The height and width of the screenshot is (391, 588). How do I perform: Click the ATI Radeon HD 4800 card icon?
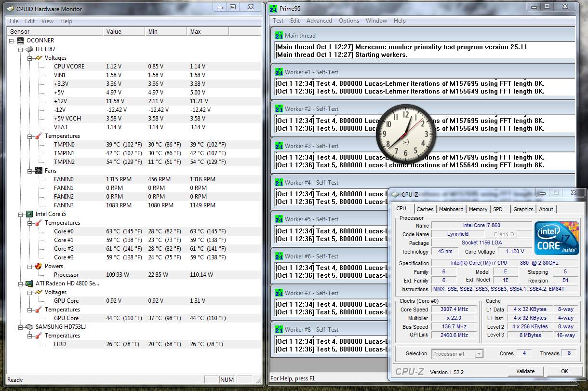29,283
